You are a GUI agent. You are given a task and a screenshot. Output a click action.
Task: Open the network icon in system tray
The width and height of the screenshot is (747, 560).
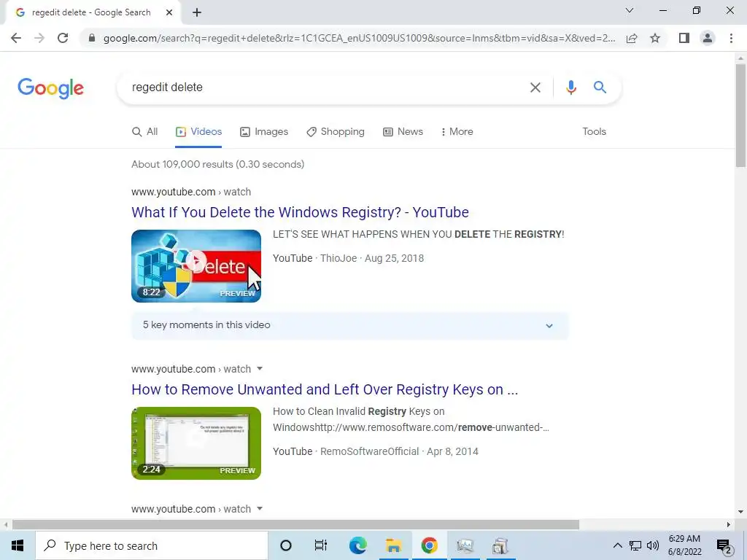click(x=635, y=545)
